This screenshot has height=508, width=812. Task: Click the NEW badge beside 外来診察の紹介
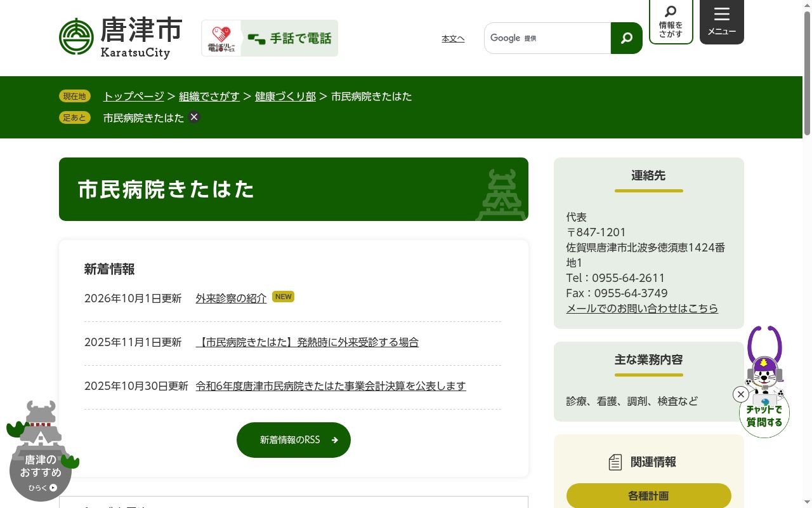pyautogui.click(x=283, y=297)
